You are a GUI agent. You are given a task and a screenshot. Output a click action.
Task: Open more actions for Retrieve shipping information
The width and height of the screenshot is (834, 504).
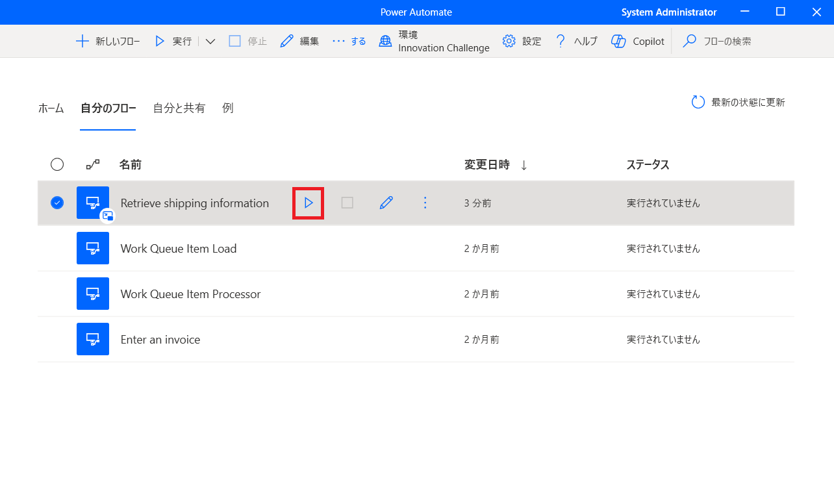[425, 203]
